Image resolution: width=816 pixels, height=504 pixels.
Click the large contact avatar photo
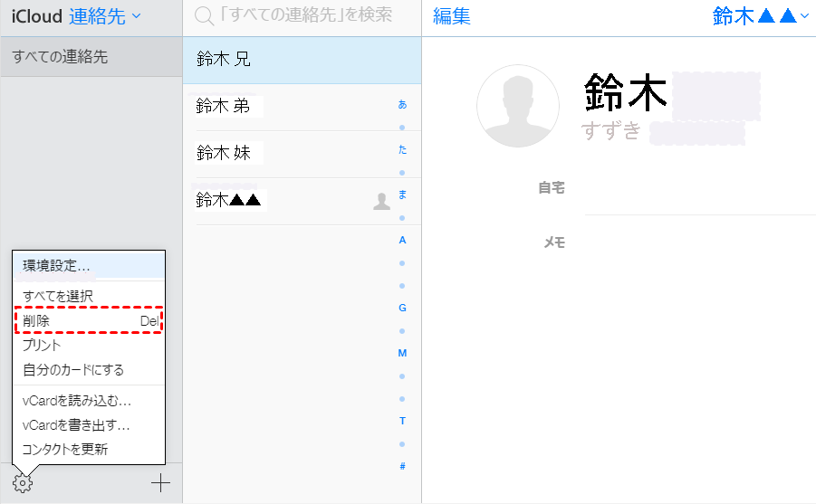point(517,106)
